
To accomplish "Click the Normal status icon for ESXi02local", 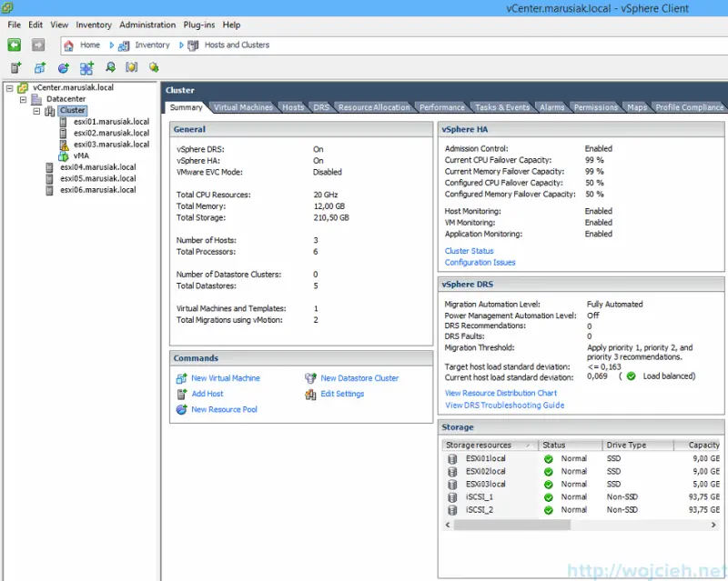I will pos(548,471).
